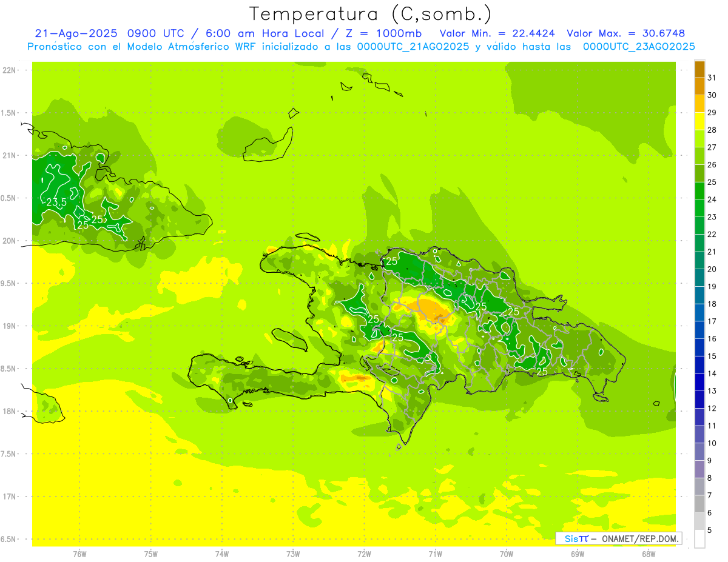Click the '0000UTC_21AGO2025' initialization time
The image size is (728, 562).
click(x=413, y=47)
